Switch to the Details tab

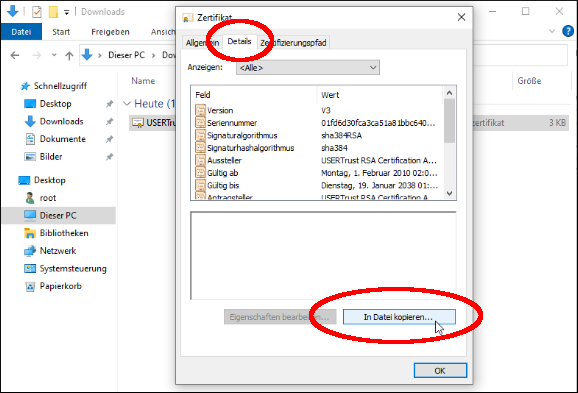pos(239,41)
